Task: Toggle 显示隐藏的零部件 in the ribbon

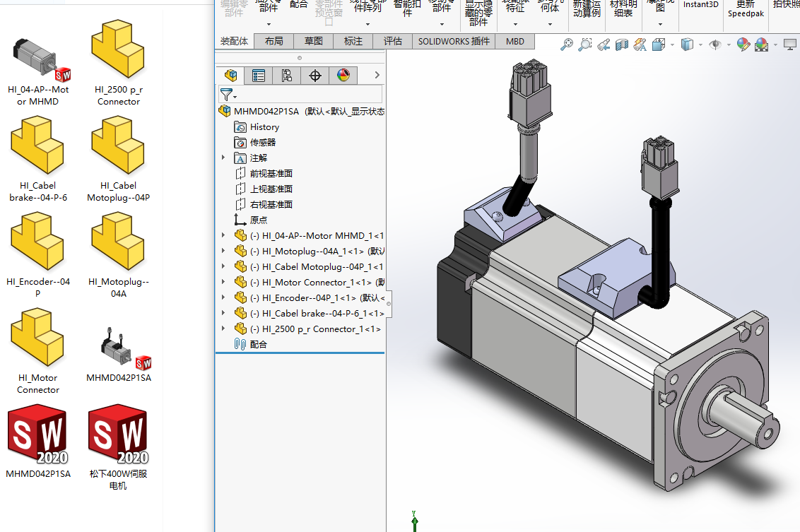Action: coord(478,13)
